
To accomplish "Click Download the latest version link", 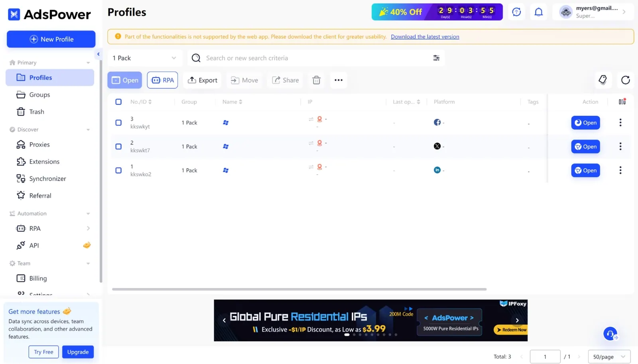I will point(425,37).
